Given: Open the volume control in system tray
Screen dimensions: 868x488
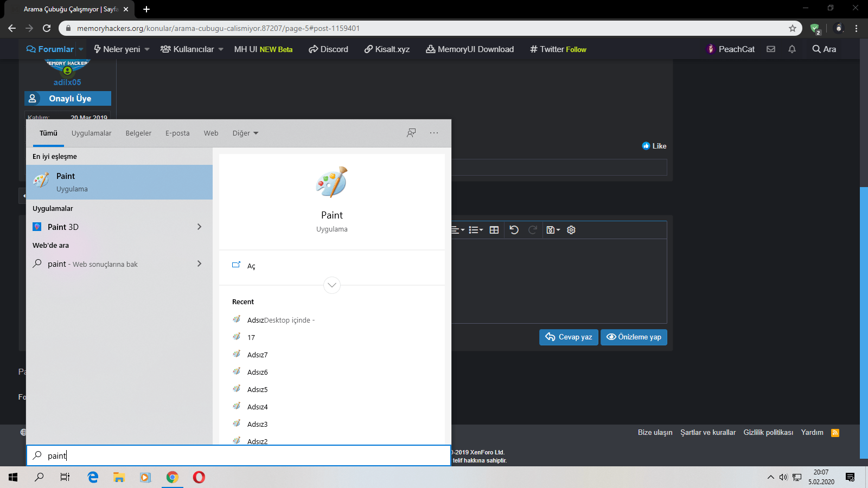Looking at the screenshot, I should point(783,477).
